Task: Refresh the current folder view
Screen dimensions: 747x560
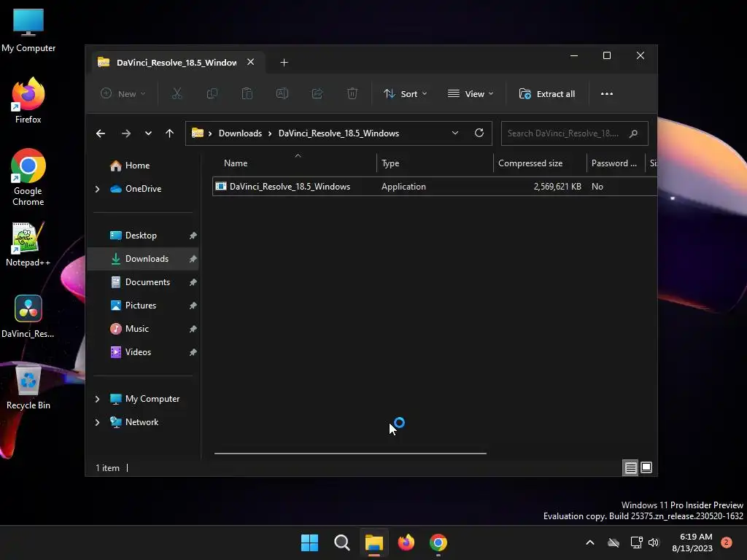Action: [x=479, y=133]
